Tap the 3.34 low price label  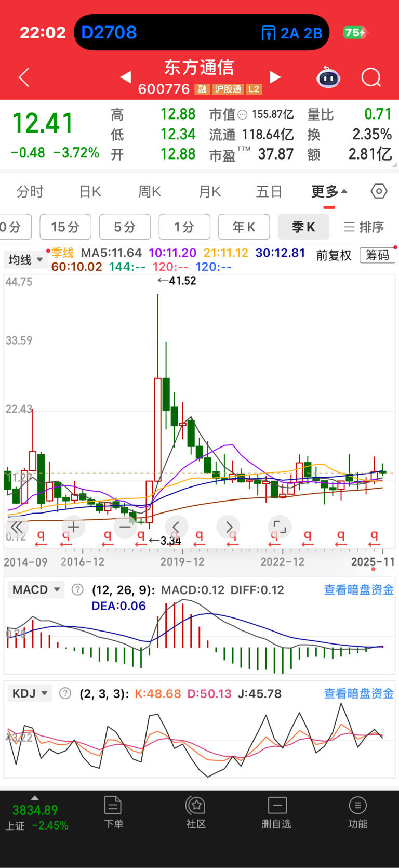pyautogui.click(x=165, y=541)
